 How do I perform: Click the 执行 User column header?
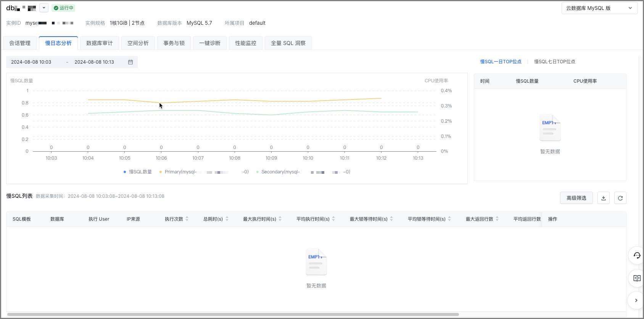coord(99,219)
